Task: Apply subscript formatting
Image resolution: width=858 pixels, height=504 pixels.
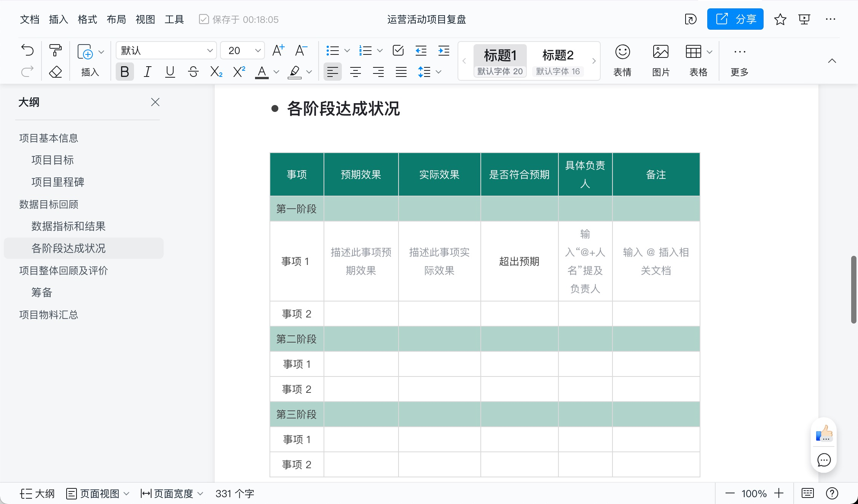Action: [x=215, y=72]
